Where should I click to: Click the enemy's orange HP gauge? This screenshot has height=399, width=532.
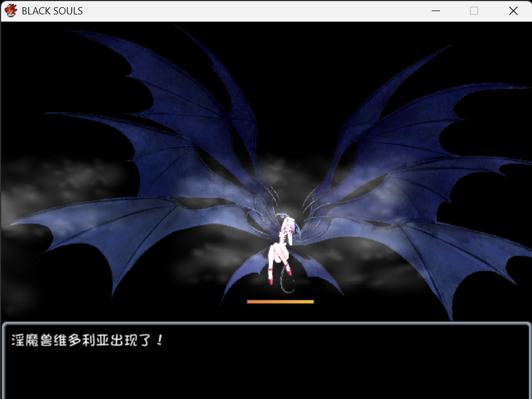(x=280, y=301)
